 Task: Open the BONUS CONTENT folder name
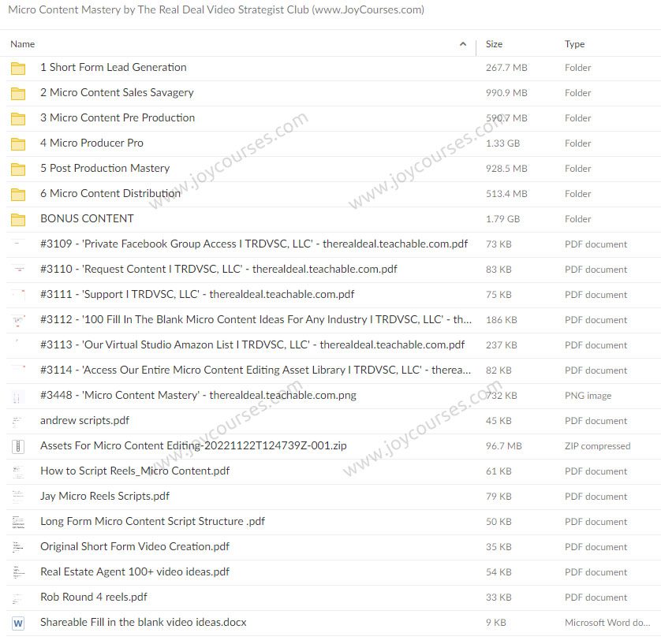point(87,218)
